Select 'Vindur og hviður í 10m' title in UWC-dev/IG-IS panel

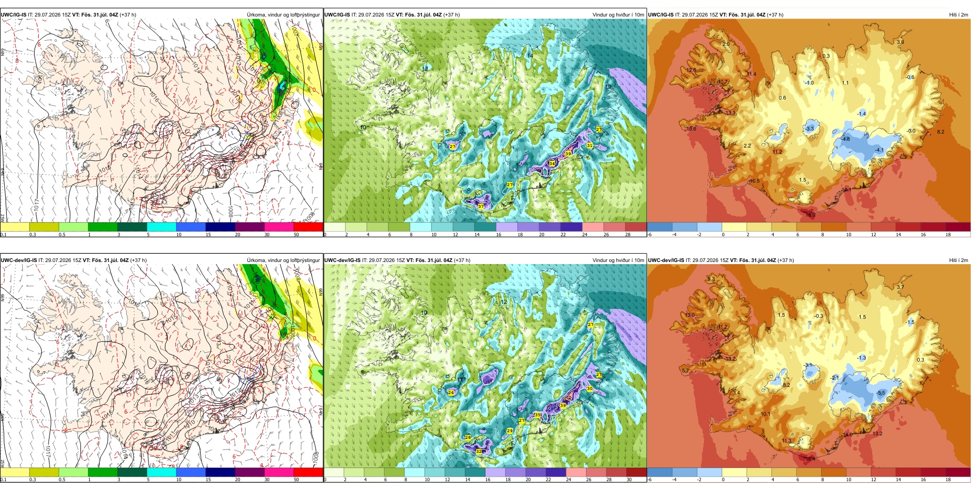pos(618,260)
